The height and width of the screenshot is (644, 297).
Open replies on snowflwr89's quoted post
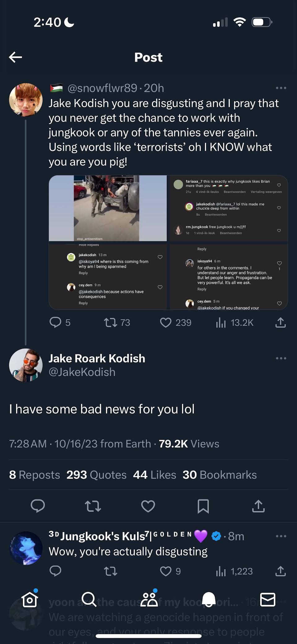(60, 322)
